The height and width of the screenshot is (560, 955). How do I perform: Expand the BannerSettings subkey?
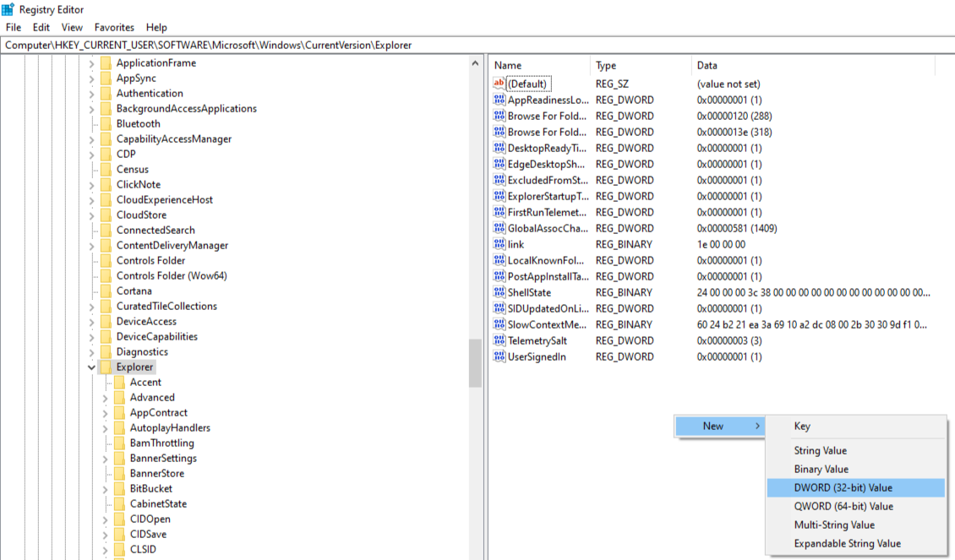105,459
